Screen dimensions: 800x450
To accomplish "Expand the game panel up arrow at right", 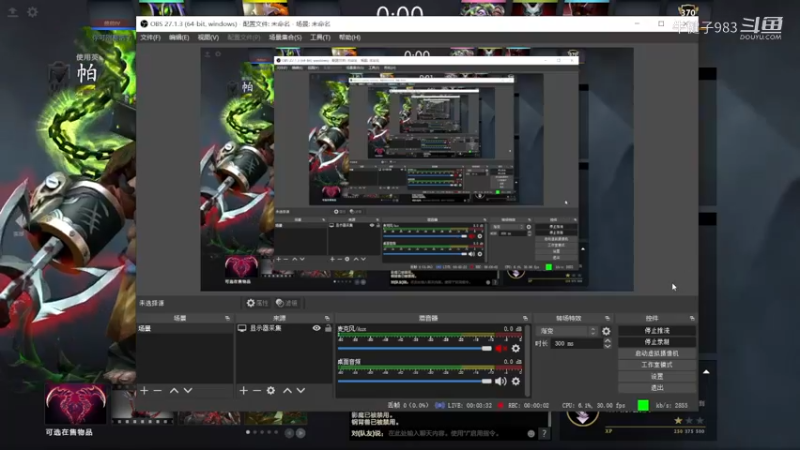I will click(x=706, y=372).
